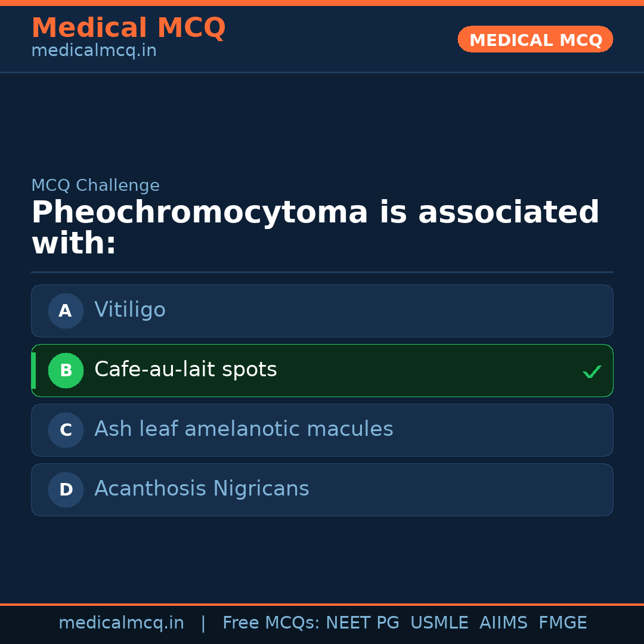Click the orange MEDICAL MCQ badge
The width and height of the screenshot is (644, 644).
coord(535,39)
